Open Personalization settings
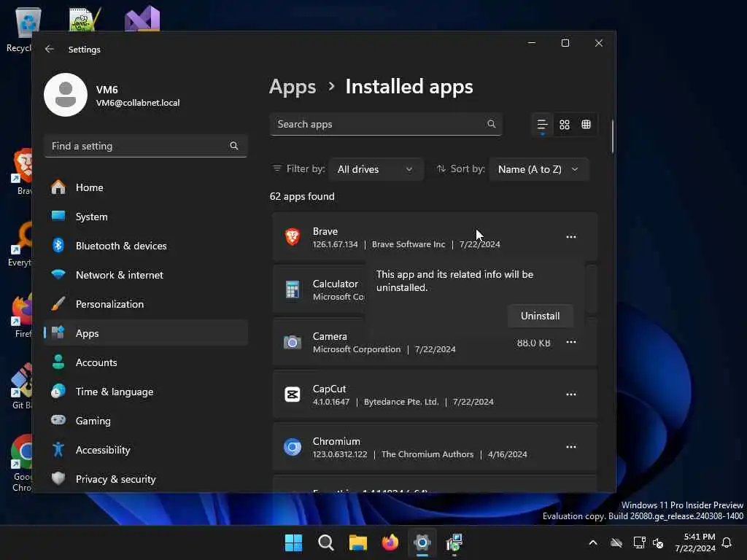Viewport: 747px width, 560px height. click(x=146, y=304)
